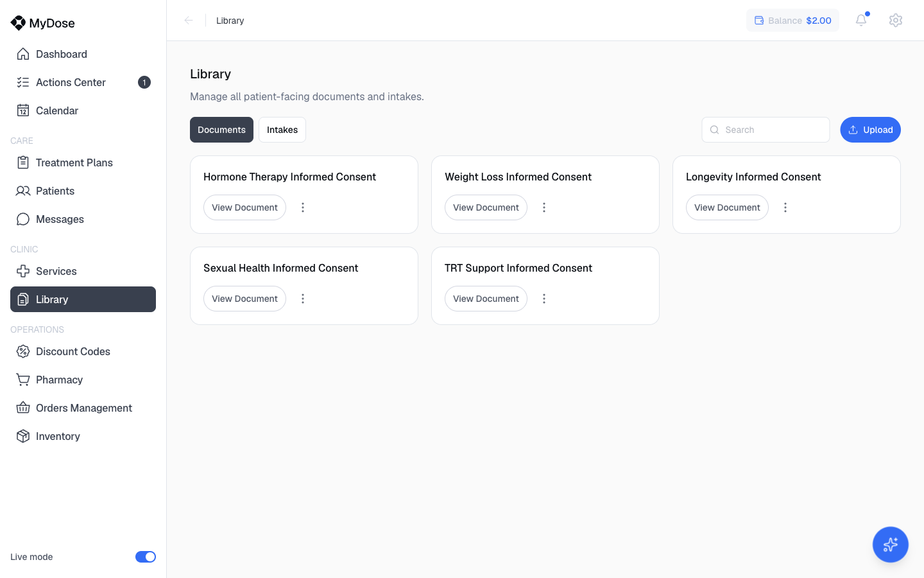Toggle Live mode switch

click(146, 557)
